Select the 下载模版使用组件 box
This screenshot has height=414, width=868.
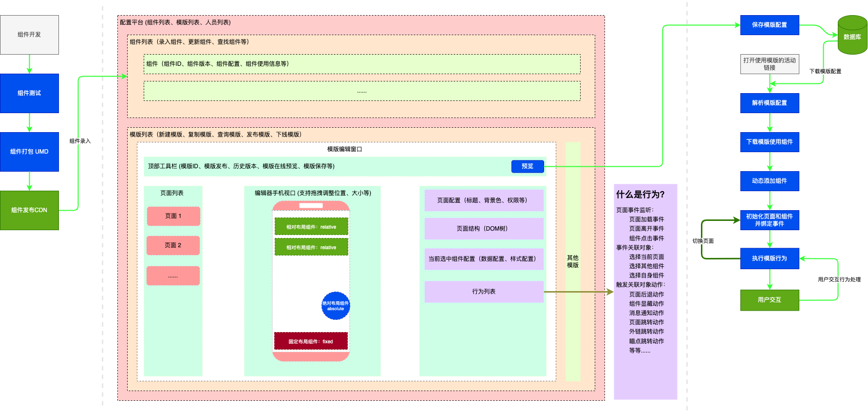pyautogui.click(x=770, y=142)
